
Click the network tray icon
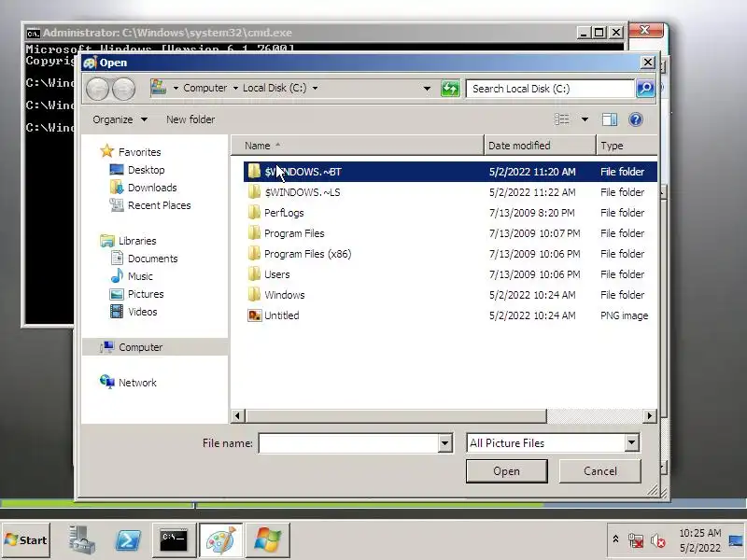636,540
